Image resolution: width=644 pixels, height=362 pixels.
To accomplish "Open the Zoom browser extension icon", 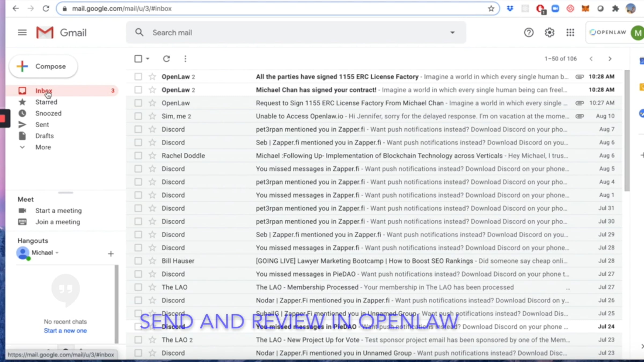I will [x=555, y=9].
